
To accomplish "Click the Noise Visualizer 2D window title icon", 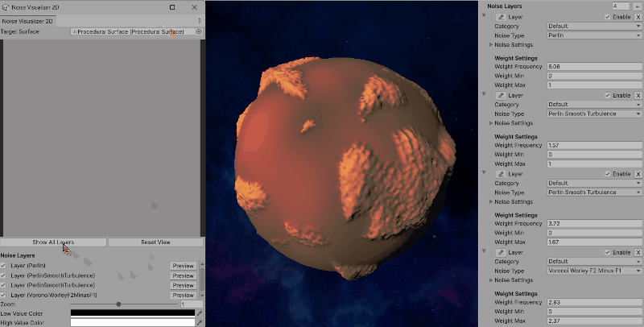I will tap(6, 7).
